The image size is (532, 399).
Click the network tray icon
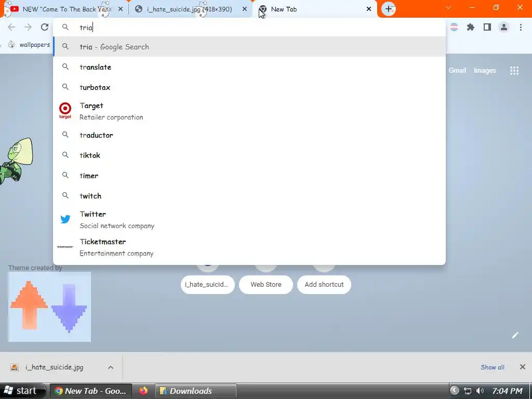click(x=468, y=391)
